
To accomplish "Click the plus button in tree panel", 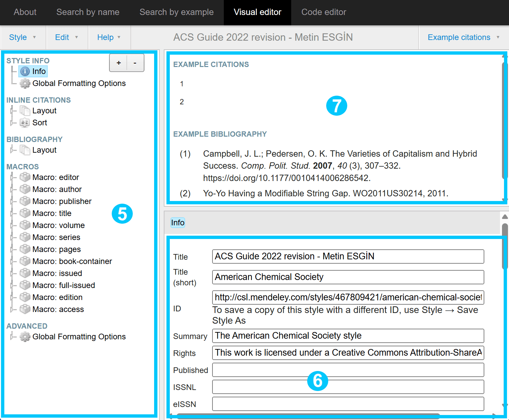I will (118, 63).
